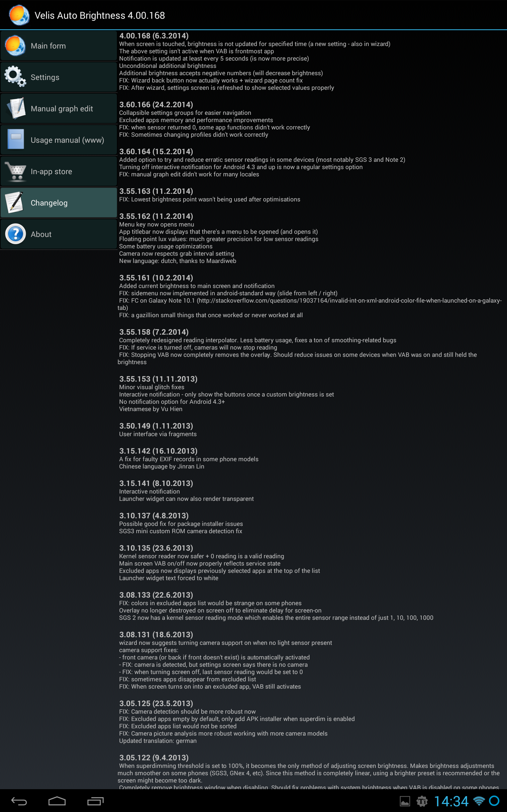The width and height of the screenshot is (507, 812).
Task: Tap the Changelog pencil icon
Action: (15, 203)
